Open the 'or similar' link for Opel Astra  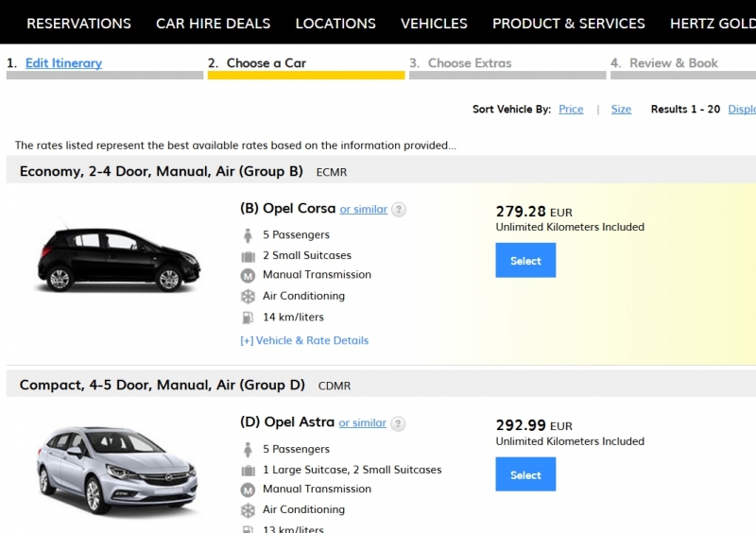[x=363, y=423]
